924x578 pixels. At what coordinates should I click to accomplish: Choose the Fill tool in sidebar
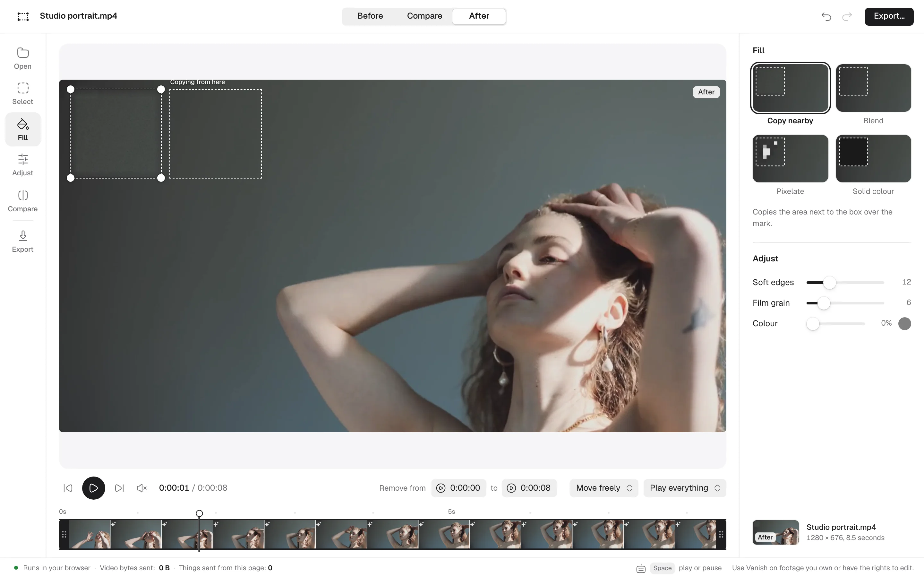(x=22, y=130)
